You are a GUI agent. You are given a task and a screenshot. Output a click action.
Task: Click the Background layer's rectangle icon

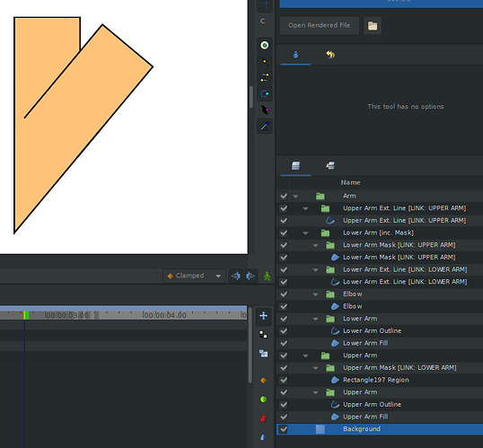(321, 429)
